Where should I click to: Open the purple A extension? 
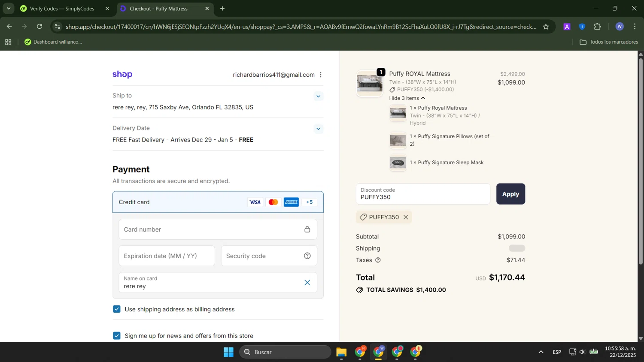[567, 27]
